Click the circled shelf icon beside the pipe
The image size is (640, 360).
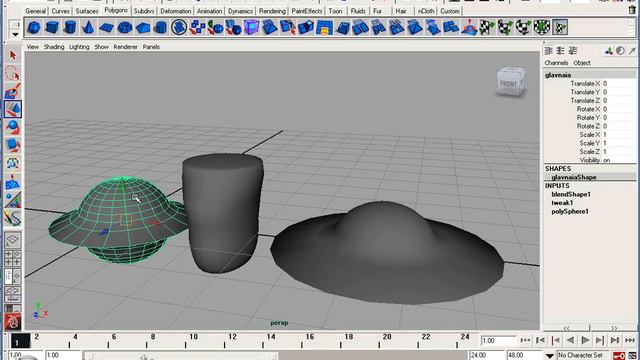point(179,27)
